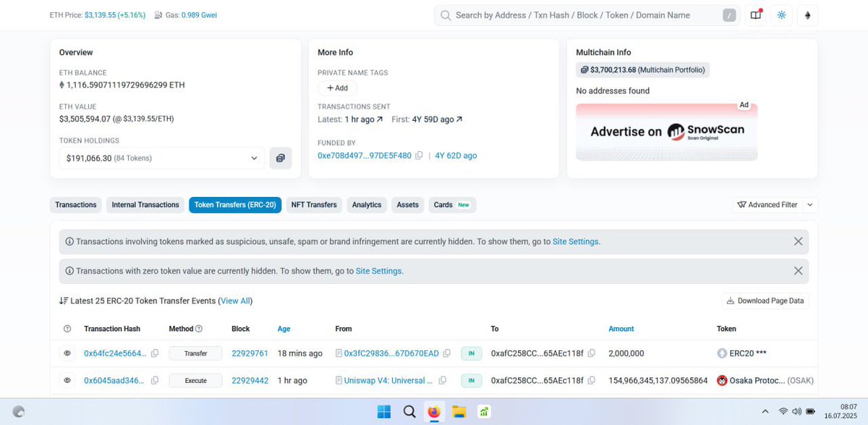Click the eye preview icon on the Execute row
This screenshot has width=868, height=425.
[x=67, y=380]
